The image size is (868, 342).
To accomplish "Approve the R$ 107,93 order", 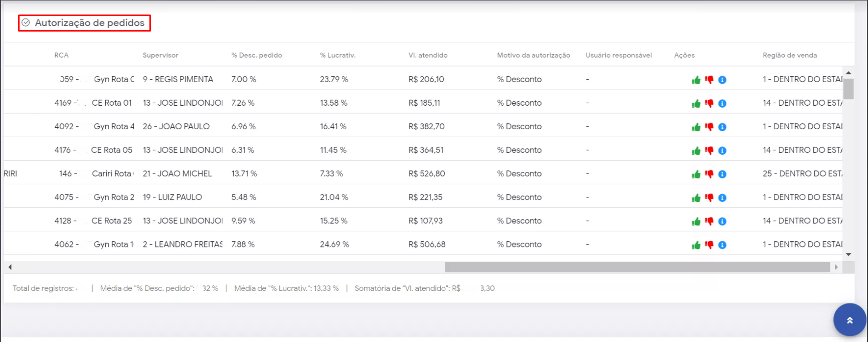I will click(x=696, y=221).
